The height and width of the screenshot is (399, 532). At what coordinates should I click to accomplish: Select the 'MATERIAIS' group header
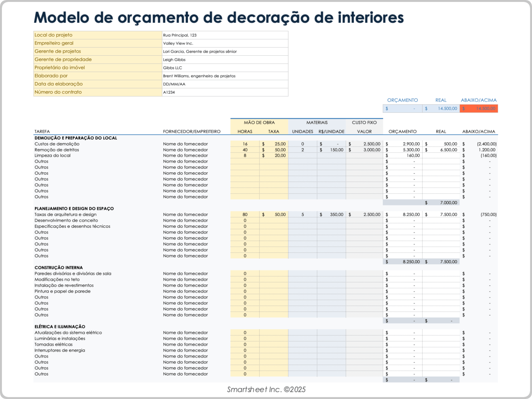[x=317, y=122]
